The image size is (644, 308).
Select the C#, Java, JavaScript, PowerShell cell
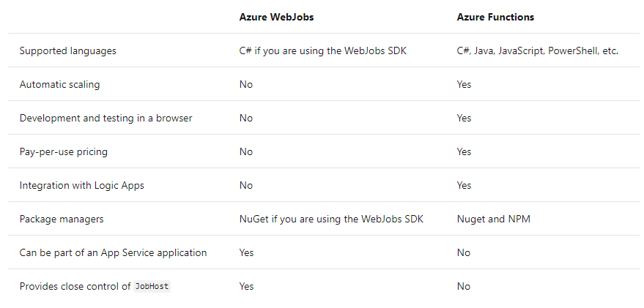pyautogui.click(x=537, y=50)
